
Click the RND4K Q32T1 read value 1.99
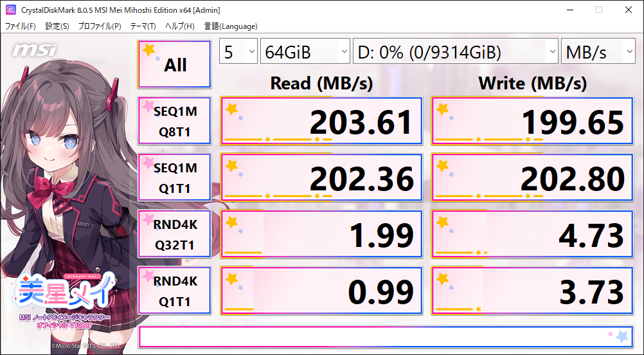pos(321,234)
